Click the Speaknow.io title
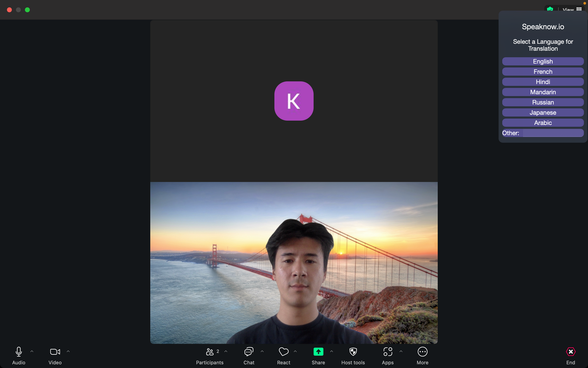The width and height of the screenshot is (588, 368). click(543, 27)
